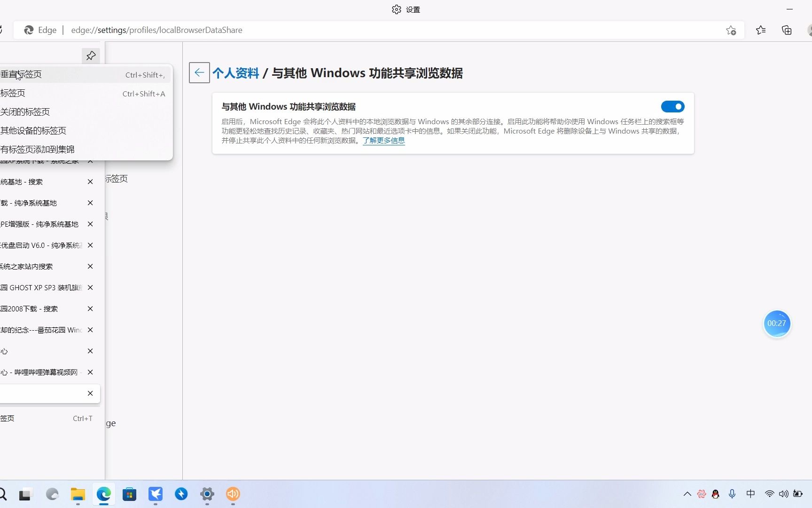Click the 00:27 recording timer bubble
Viewport: 812px width, 508px height.
click(777, 323)
